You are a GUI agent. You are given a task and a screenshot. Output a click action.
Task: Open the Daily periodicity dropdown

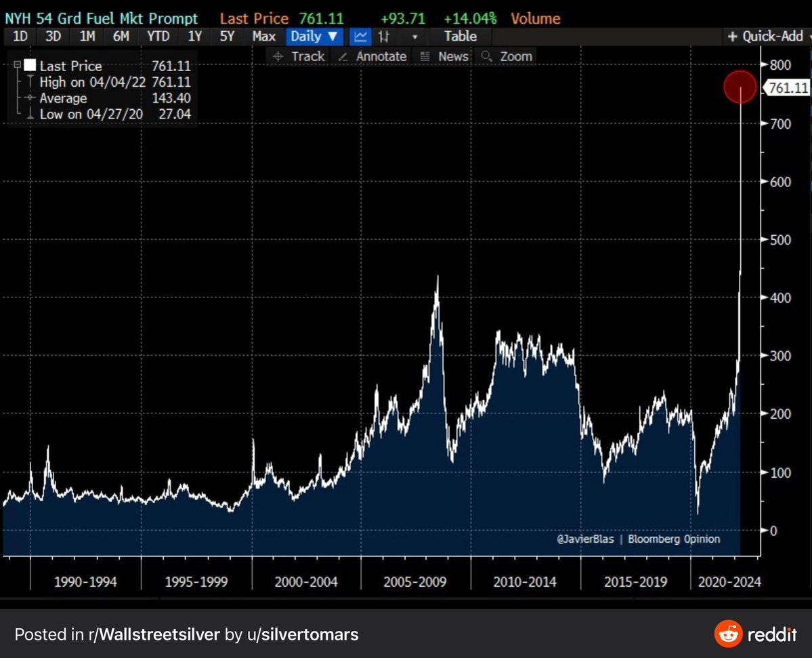[314, 37]
